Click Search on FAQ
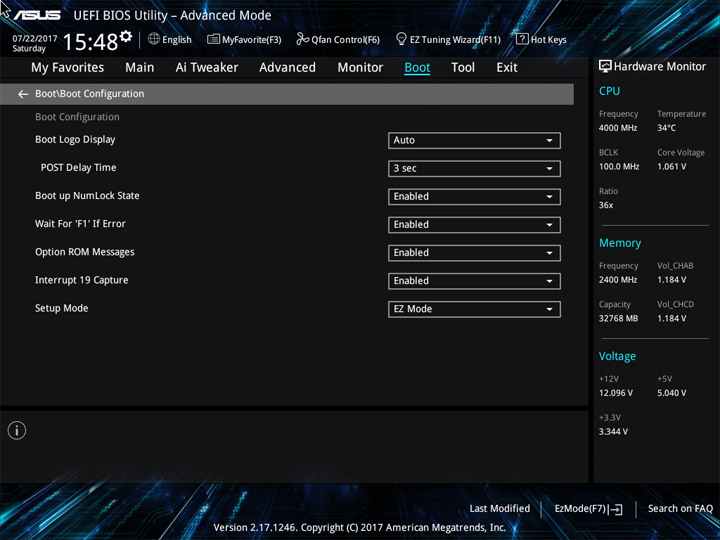The height and width of the screenshot is (540, 720). click(680, 508)
